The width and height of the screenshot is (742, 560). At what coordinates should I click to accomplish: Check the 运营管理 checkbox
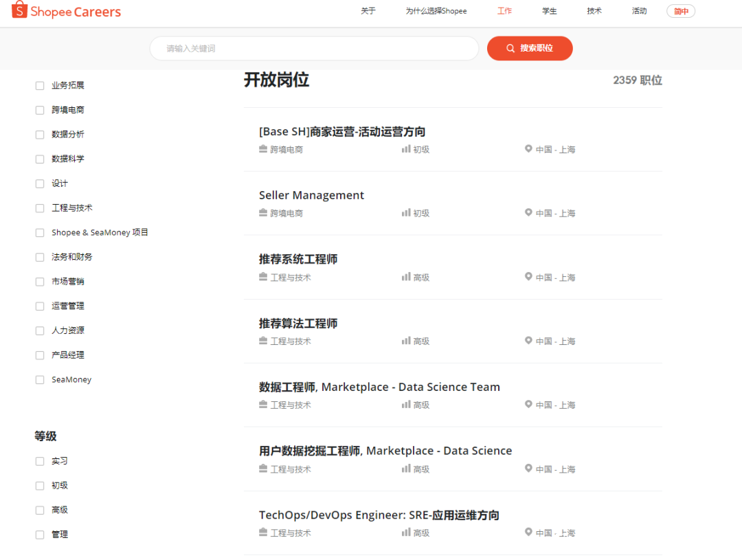[40, 306]
